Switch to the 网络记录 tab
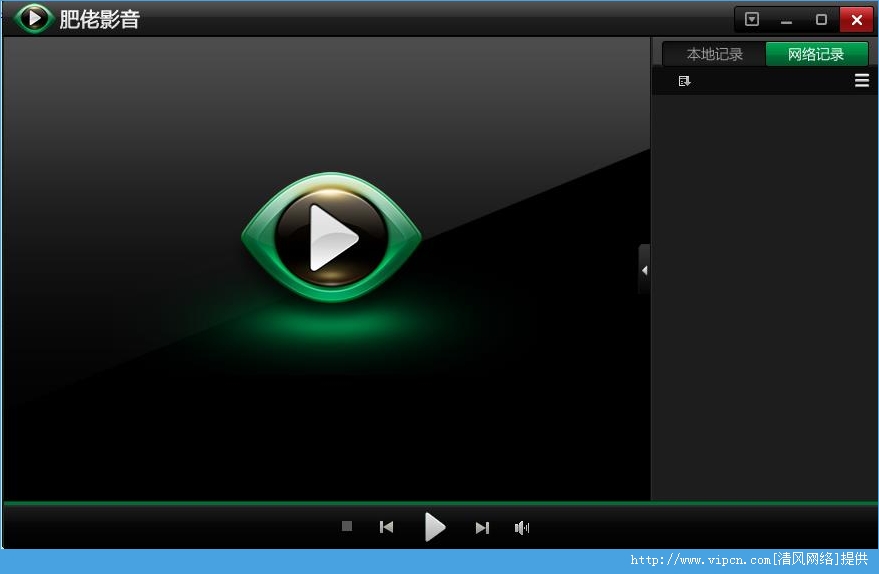The height and width of the screenshot is (574, 879). (816, 54)
